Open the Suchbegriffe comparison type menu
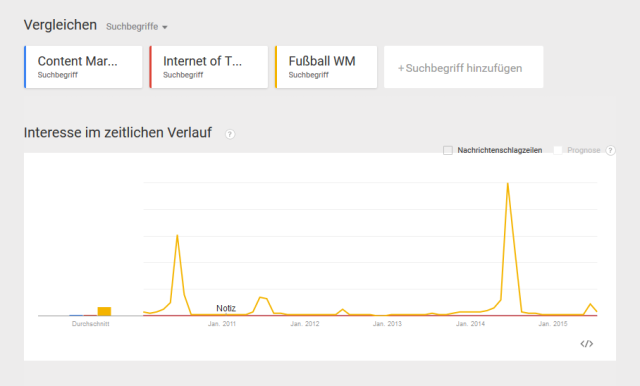Viewport: 640px width, 386px height. 137,27
